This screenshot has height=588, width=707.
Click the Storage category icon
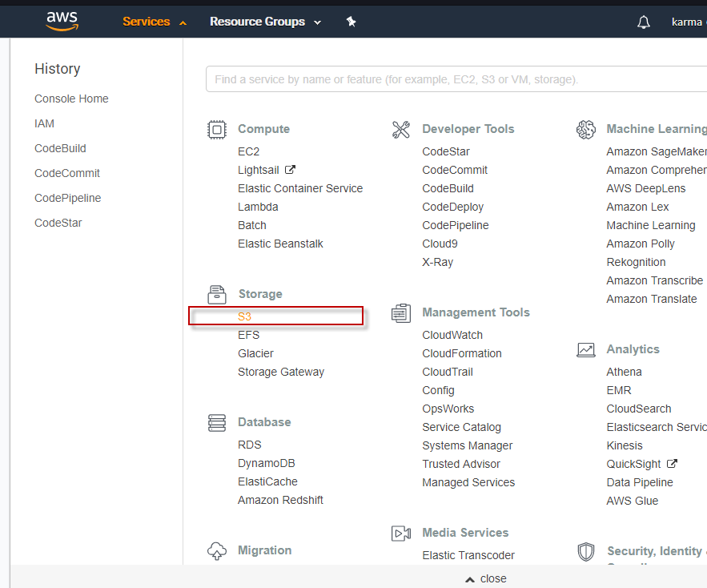(216, 294)
